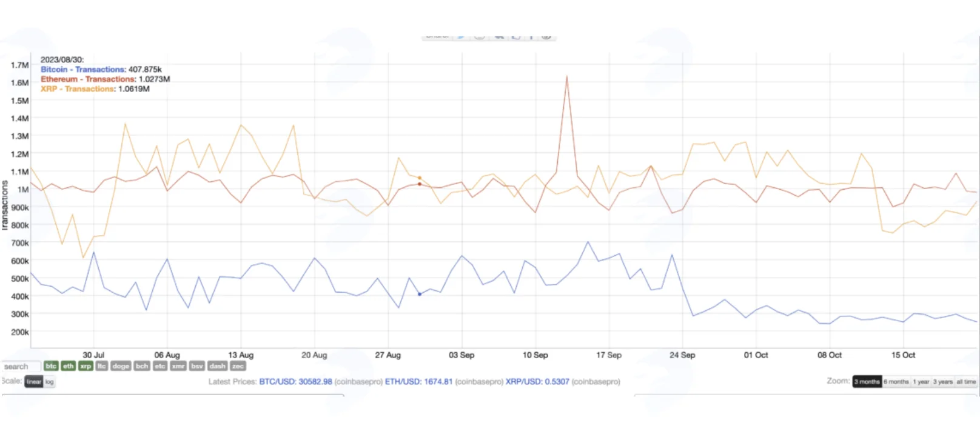Click the 1M y-axis label
The width and height of the screenshot is (980, 423).
[x=23, y=190]
